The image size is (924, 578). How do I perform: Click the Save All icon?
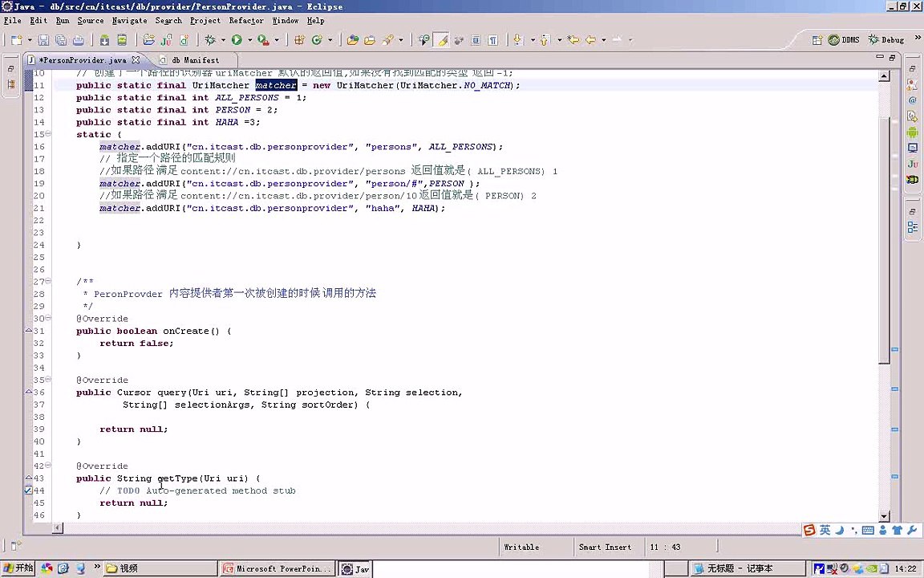(61, 40)
